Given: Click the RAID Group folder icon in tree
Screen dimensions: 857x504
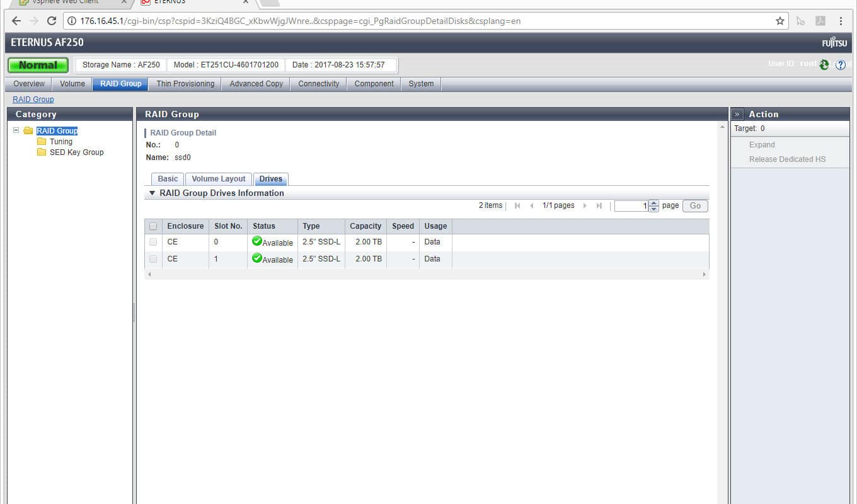Looking at the screenshot, I should pos(28,131).
